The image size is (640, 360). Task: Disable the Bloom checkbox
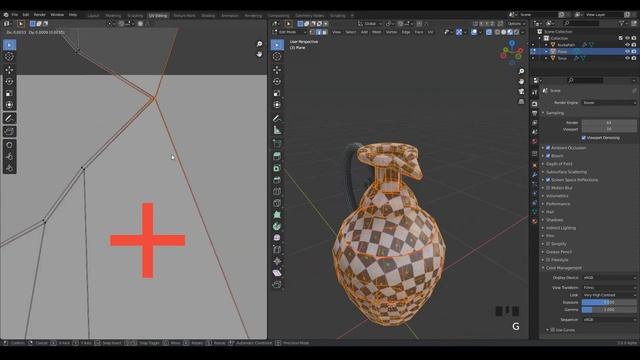548,156
